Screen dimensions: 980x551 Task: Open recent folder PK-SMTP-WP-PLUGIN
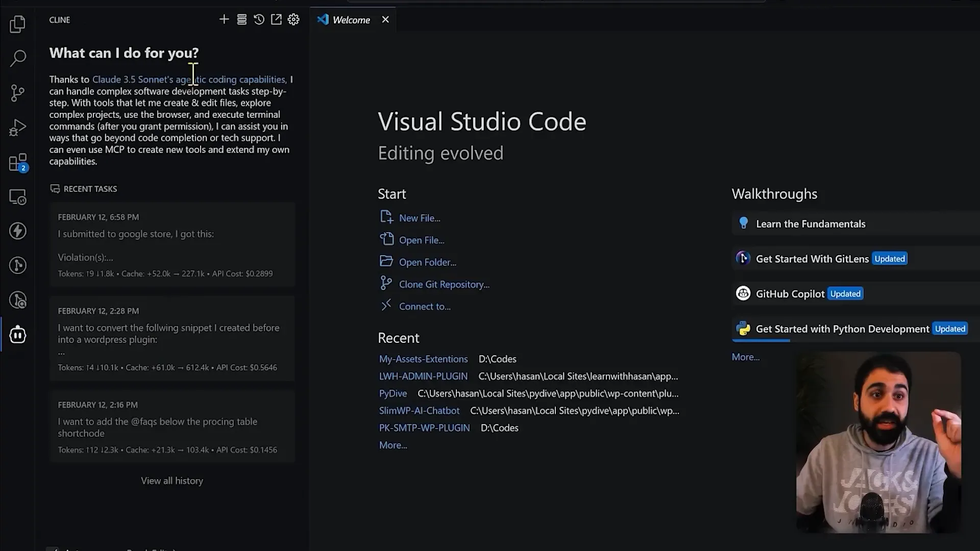click(424, 428)
